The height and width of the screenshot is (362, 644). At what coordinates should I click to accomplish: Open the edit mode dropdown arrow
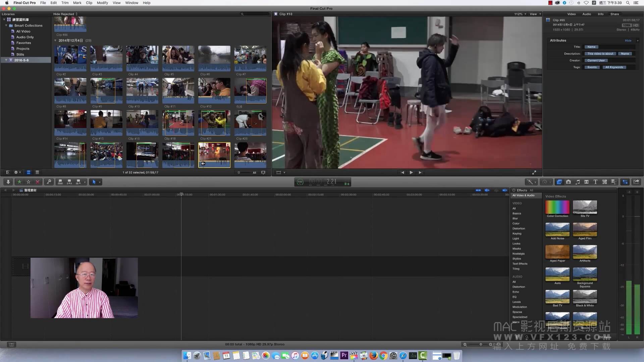(x=85, y=182)
